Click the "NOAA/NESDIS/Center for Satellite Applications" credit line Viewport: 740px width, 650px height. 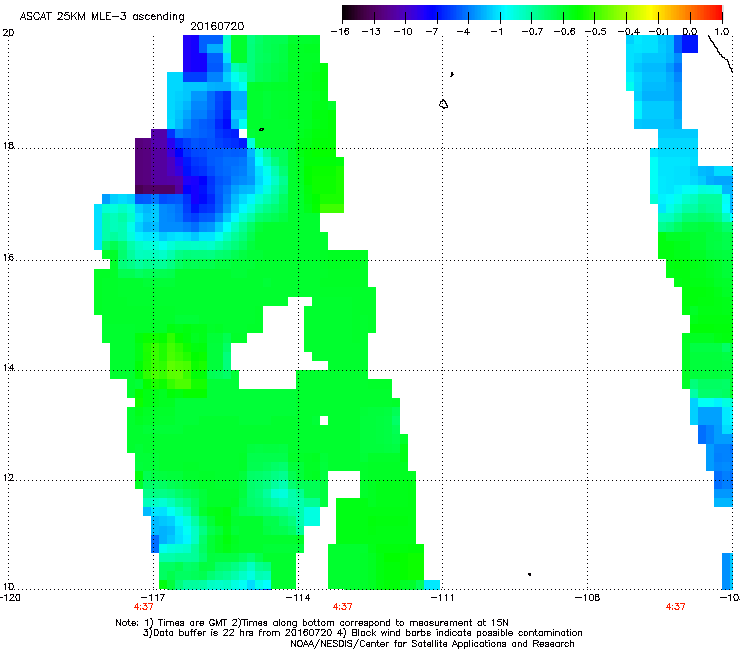click(432, 644)
